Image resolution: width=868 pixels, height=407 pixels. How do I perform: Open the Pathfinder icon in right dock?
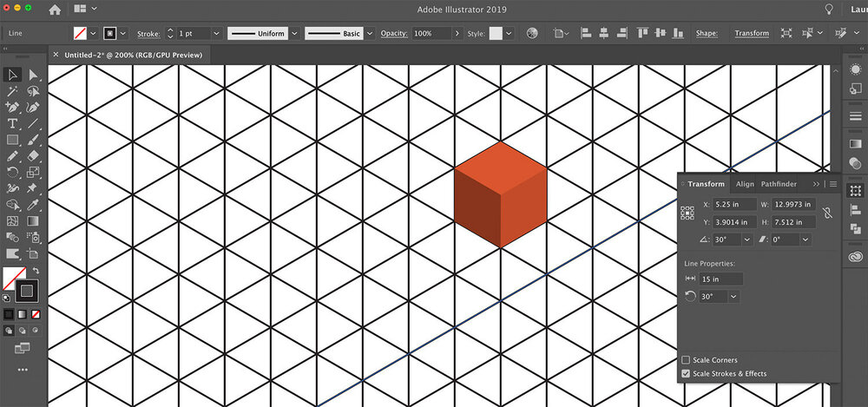[x=855, y=228]
